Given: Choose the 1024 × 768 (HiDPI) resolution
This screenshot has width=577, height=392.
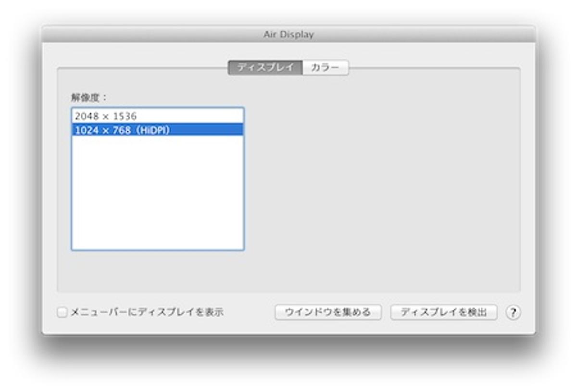Looking at the screenshot, I should point(157,130).
